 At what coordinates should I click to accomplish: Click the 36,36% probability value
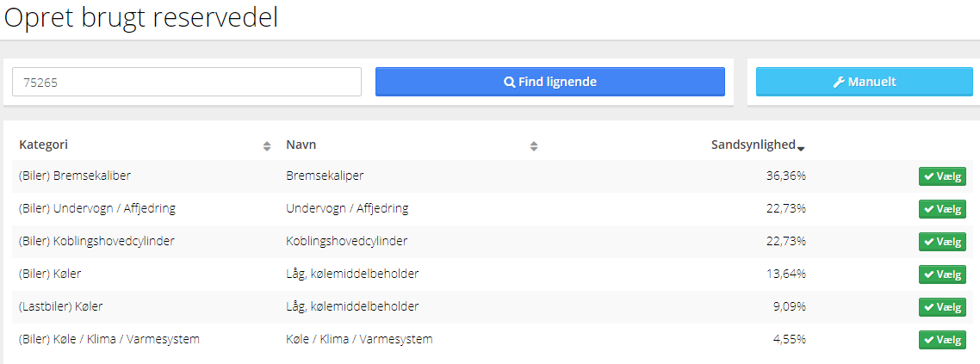click(785, 176)
